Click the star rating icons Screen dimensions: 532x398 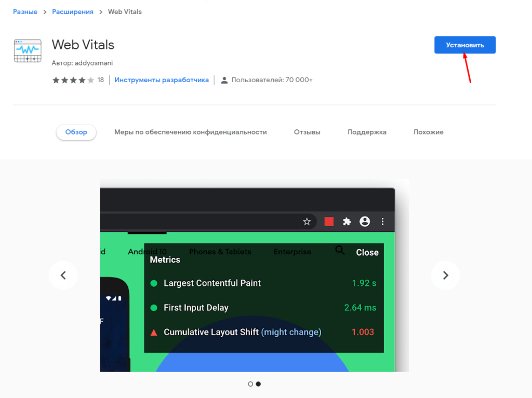(x=73, y=80)
